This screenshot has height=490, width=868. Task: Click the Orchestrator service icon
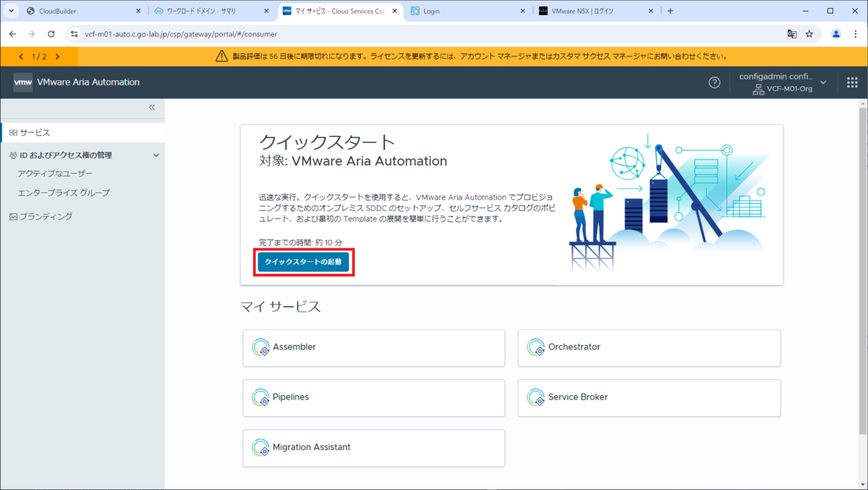pos(536,347)
